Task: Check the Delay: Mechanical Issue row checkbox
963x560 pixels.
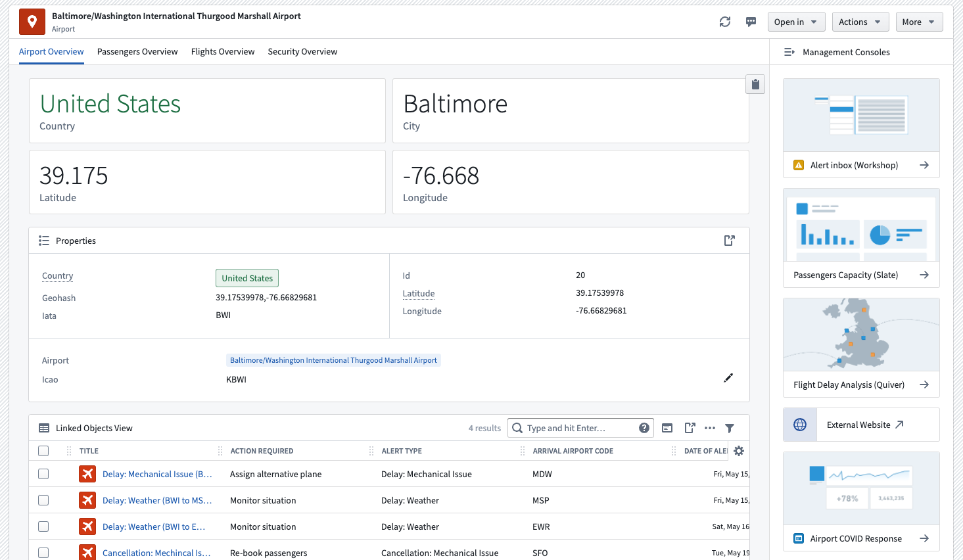Action: point(43,474)
